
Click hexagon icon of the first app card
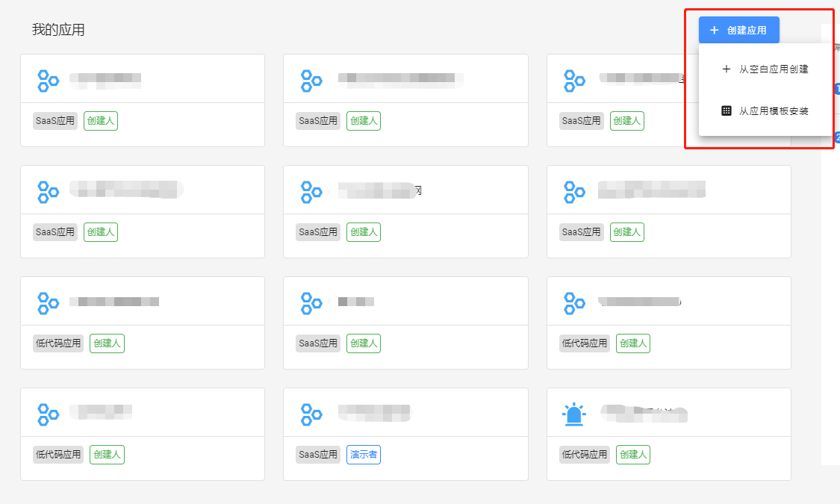click(48, 81)
